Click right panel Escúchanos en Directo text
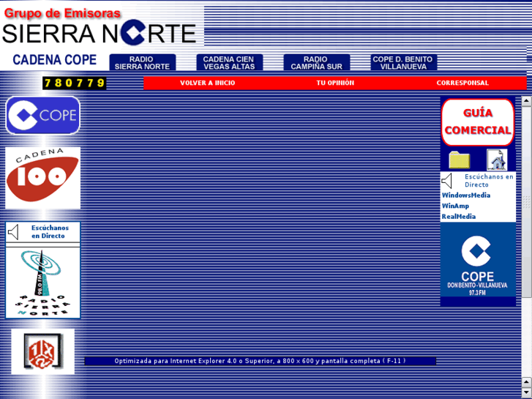Viewport: 532px width, 399px height. (x=489, y=181)
